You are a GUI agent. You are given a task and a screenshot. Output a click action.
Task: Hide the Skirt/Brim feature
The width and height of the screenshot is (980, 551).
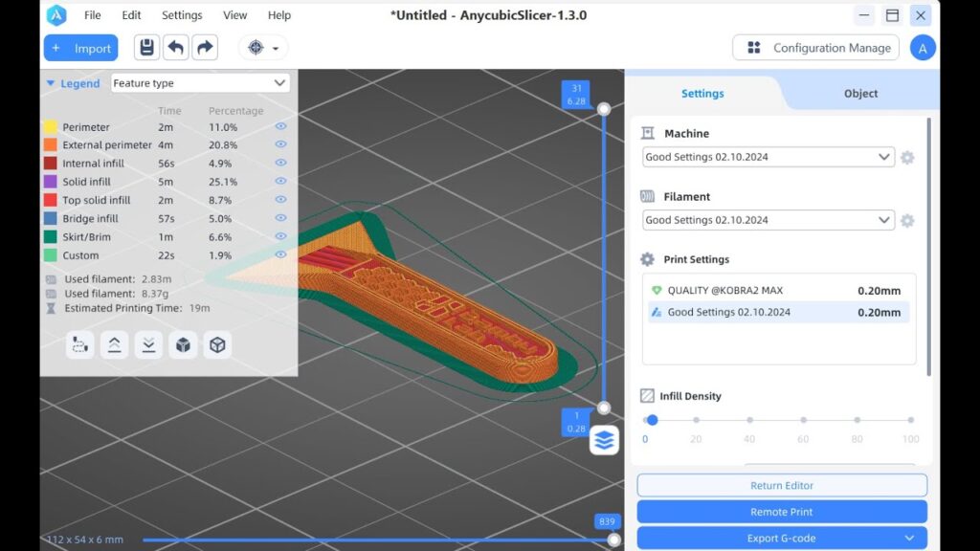click(280, 236)
